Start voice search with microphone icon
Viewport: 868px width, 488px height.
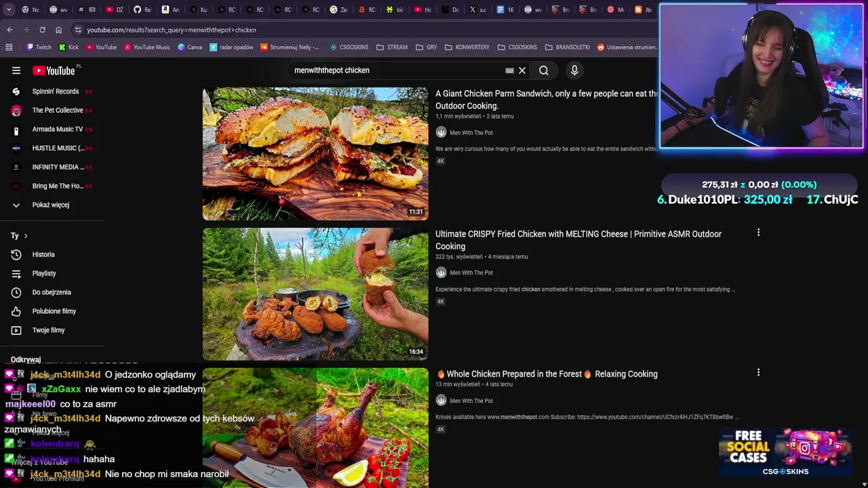(574, 70)
